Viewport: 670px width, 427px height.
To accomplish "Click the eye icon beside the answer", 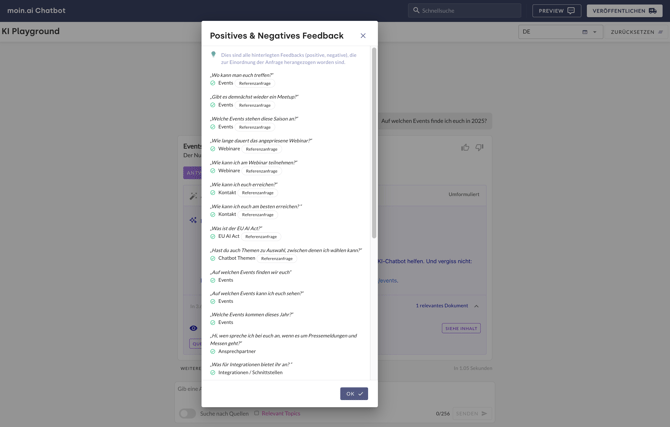I will [193, 328].
